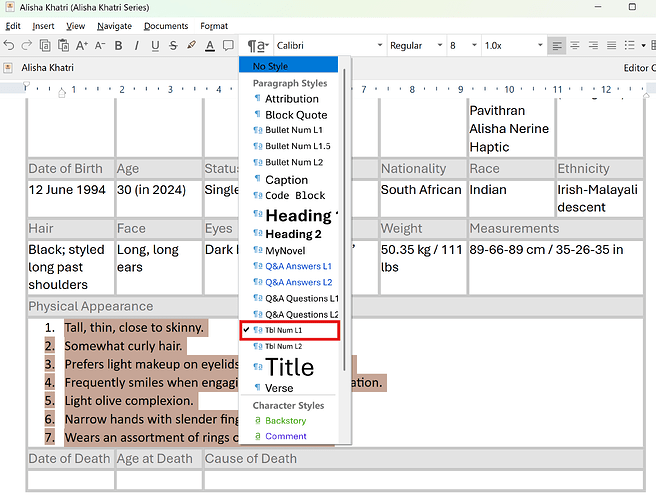This screenshot has width=656, height=500.
Task: Click the first-line indent marker on ruler
Action: click(26, 86)
